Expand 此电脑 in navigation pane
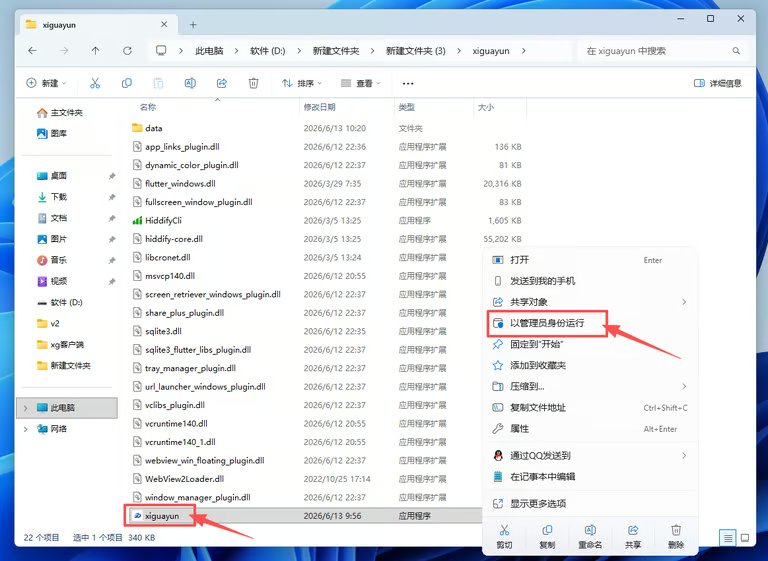768x561 pixels. coord(25,408)
